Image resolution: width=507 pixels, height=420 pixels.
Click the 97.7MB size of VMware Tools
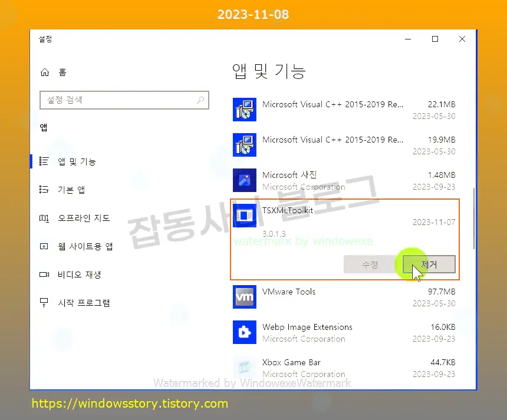(x=442, y=292)
